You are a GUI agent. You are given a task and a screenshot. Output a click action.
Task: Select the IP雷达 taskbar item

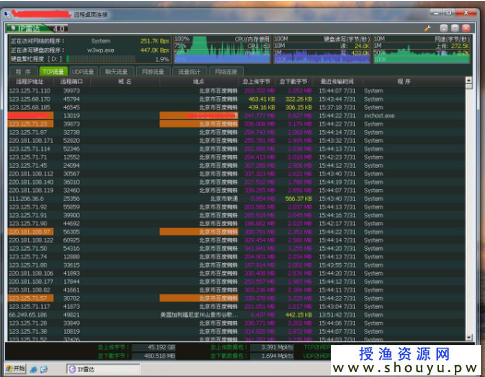pos(103,369)
